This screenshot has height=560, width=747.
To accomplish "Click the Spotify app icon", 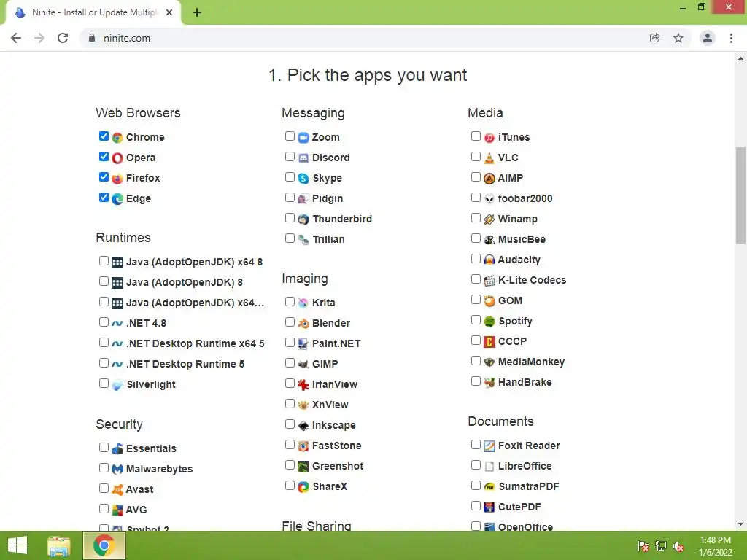I will coord(489,322).
